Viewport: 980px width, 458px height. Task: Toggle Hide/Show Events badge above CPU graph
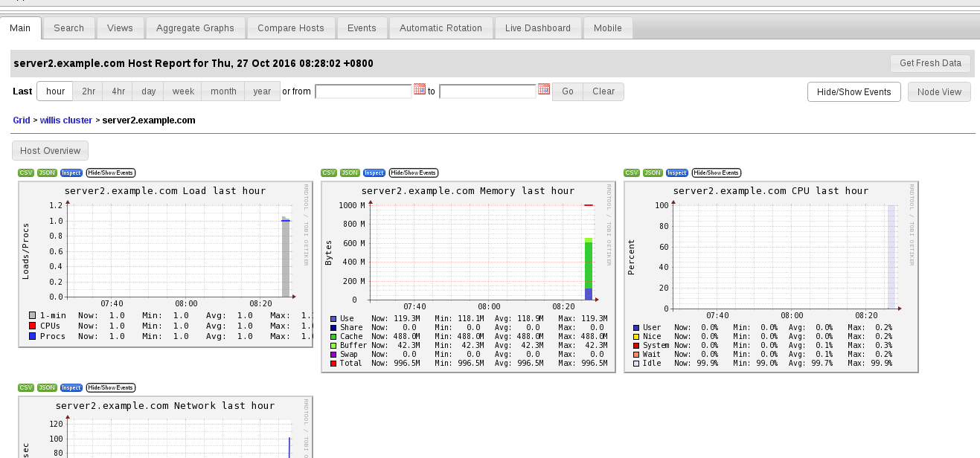pyautogui.click(x=717, y=172)
